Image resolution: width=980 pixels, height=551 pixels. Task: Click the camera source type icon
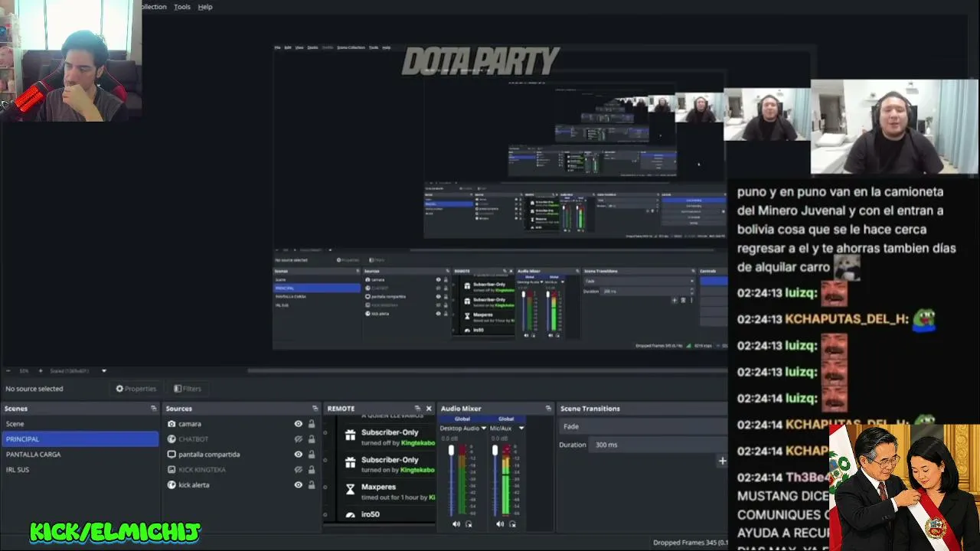[171, 424]
